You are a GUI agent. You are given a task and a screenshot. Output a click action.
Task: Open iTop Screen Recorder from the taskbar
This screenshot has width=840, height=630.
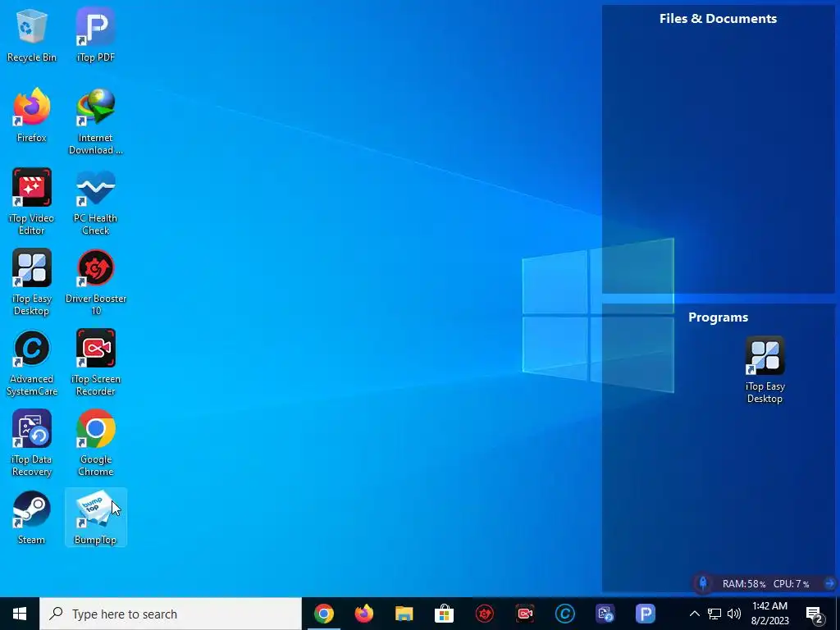click(x=524, y=614)
